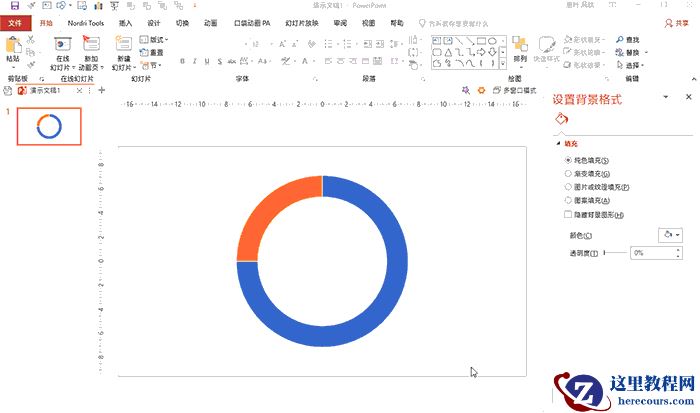Image resolution: width=700 pixels, height=413 pixels.
Task: Click the 演示文稿1 document tab
Action: [x=45, y=90]
